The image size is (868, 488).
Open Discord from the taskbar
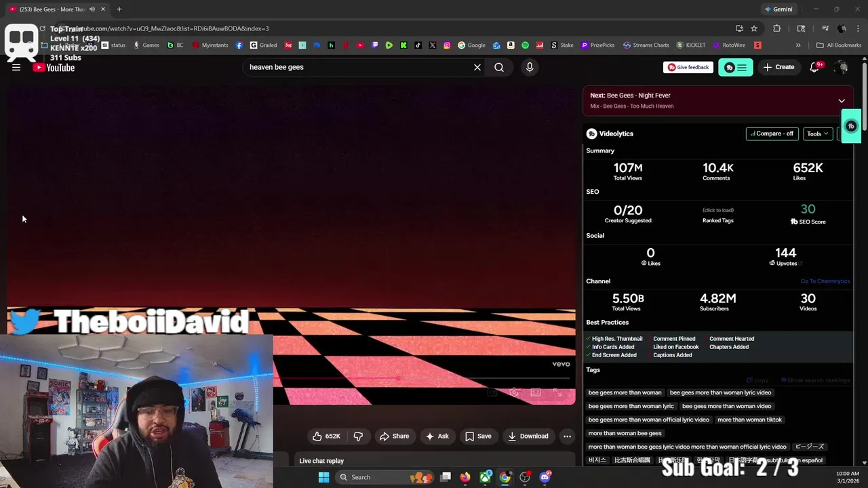tap(545, 477)
